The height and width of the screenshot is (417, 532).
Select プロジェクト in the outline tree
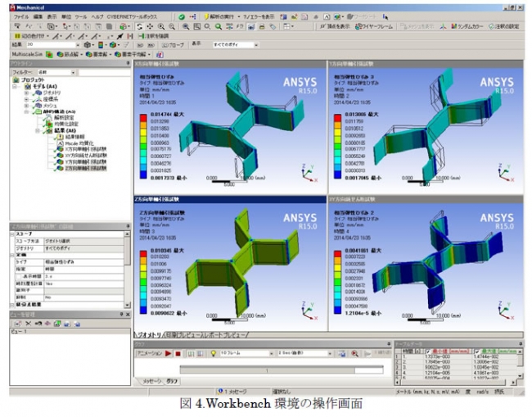[33, 79]
